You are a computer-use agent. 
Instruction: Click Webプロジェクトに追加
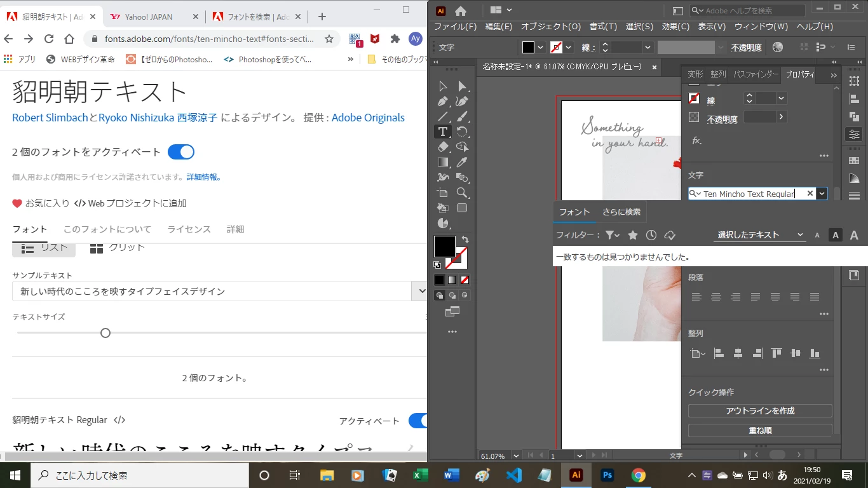coord(130,203)
